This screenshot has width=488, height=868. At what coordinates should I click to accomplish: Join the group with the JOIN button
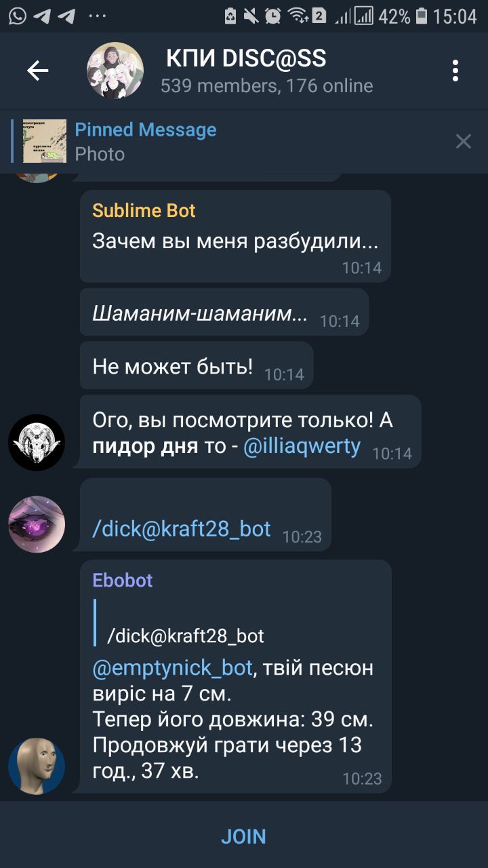pos(244,836)
